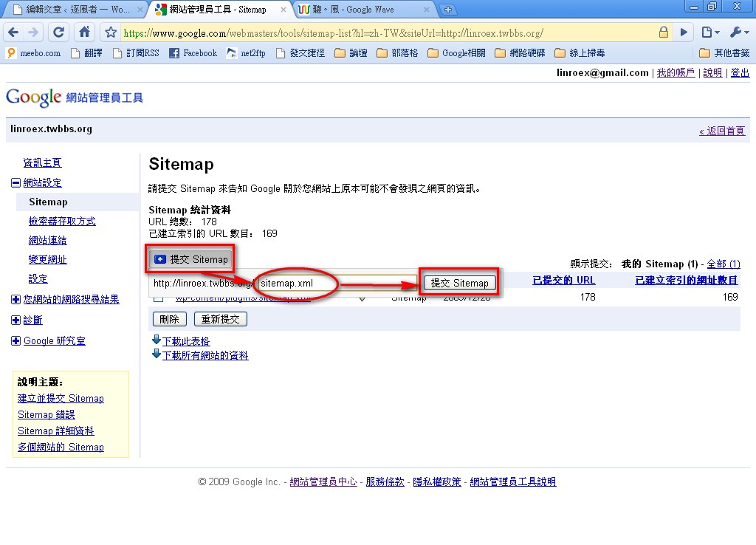
Task: Click 登出 to sign out
Action: 740,73
